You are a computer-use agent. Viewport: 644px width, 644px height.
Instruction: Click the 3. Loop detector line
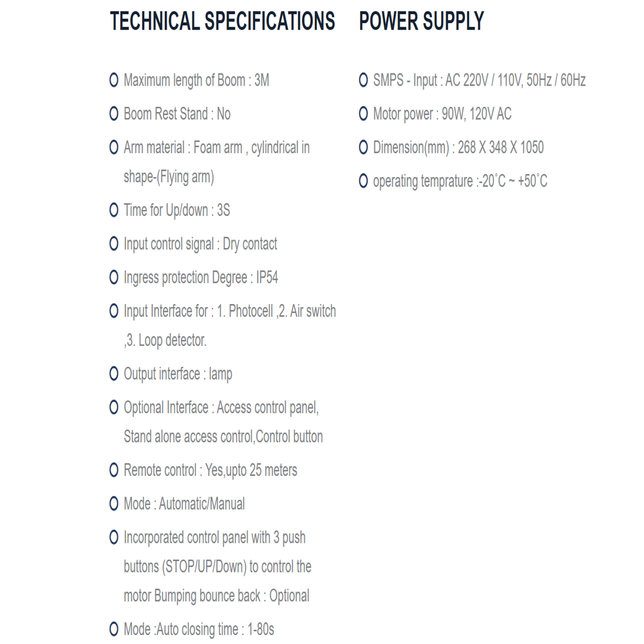click(x=165, y=340)
